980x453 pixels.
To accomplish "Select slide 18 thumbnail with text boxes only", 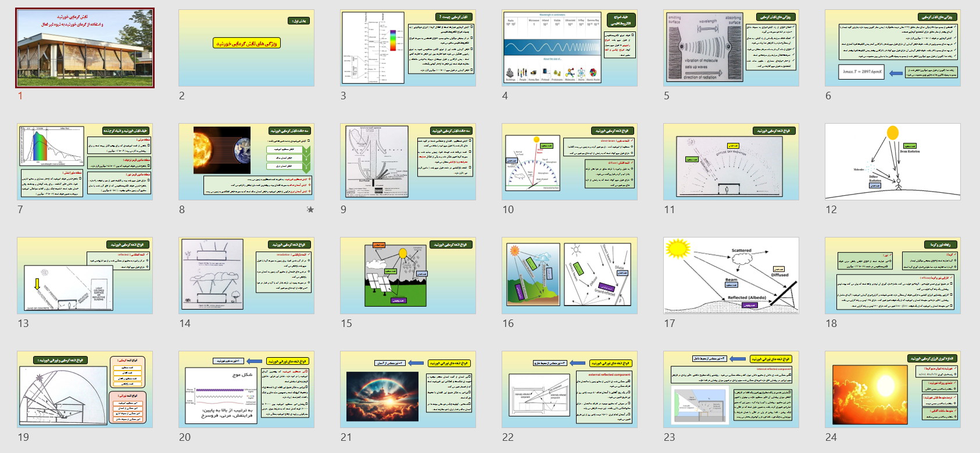I will click(893, 275).
